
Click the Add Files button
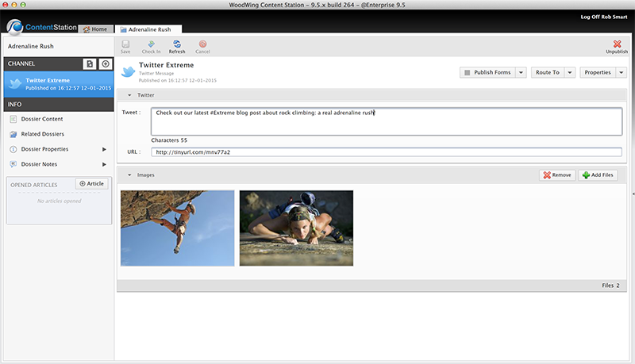click(597, 174)
